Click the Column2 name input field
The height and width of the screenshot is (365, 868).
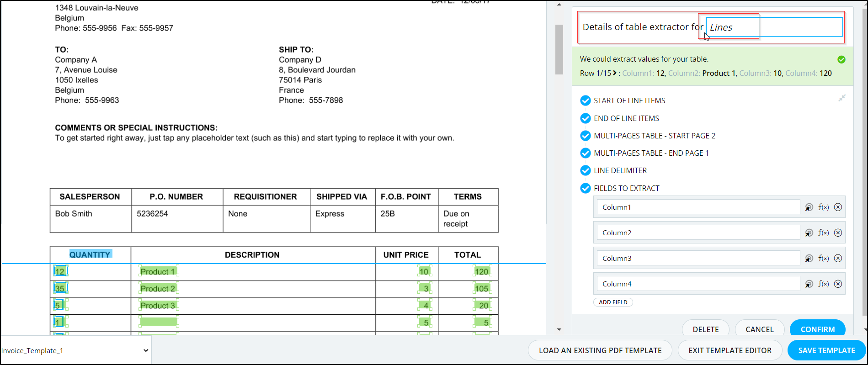[x=698, y=233]
